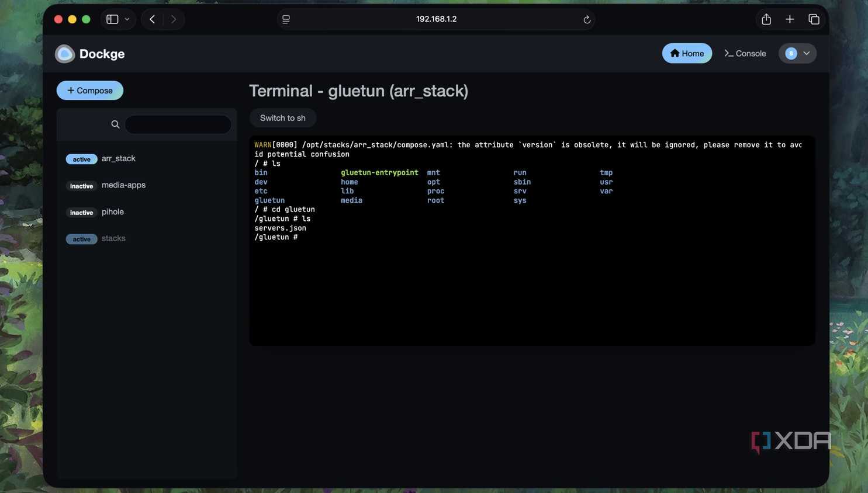Click the root directory name in listing
The image size is (868, 493).
[x=435, y=200]
